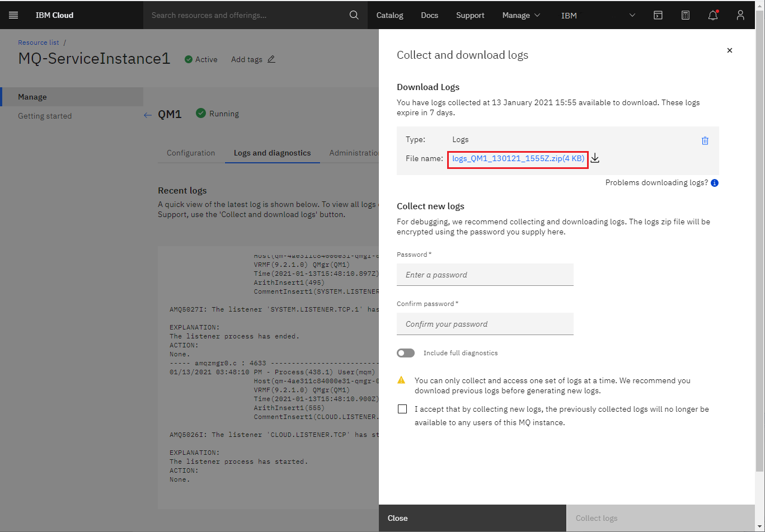Click the Collect logs button
Viewport: 765px width, 532px height.
[x=661, y=518]
